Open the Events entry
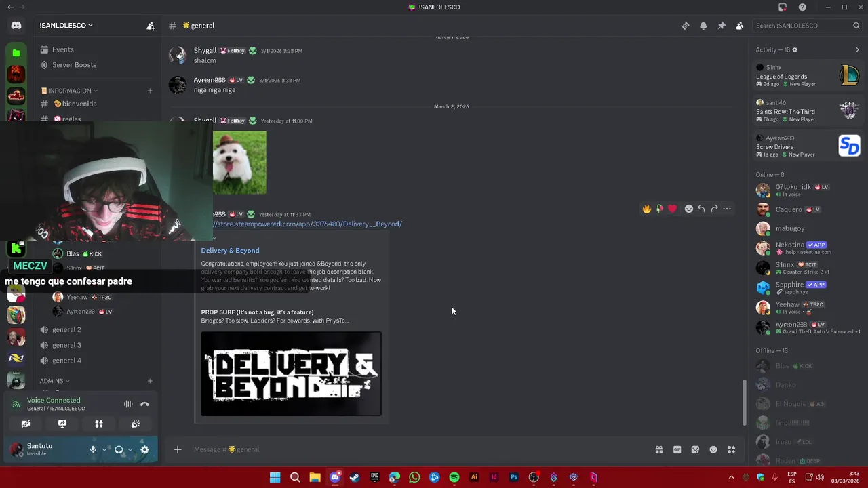This screenshot has width=868, height=488. click(63, 49)
